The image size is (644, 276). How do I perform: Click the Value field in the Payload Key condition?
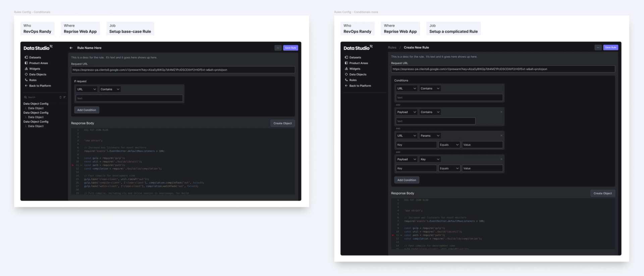[482, 168]
